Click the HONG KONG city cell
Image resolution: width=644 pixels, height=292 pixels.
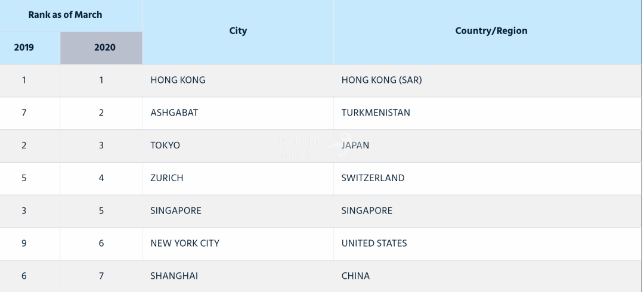[x=238, y=80]
